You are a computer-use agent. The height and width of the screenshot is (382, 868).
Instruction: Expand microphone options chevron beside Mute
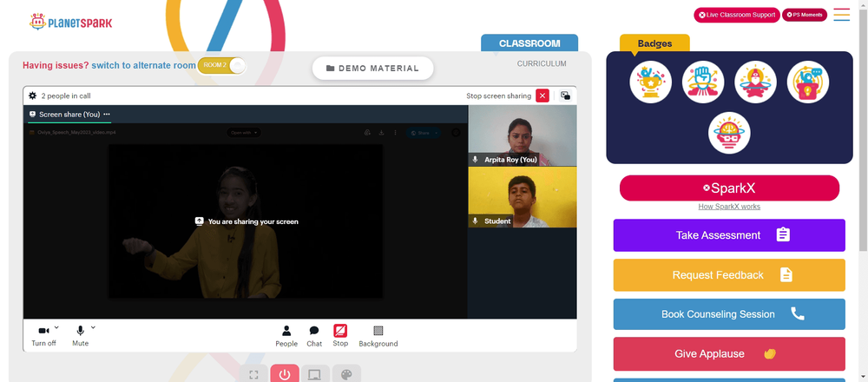(93, 327)
